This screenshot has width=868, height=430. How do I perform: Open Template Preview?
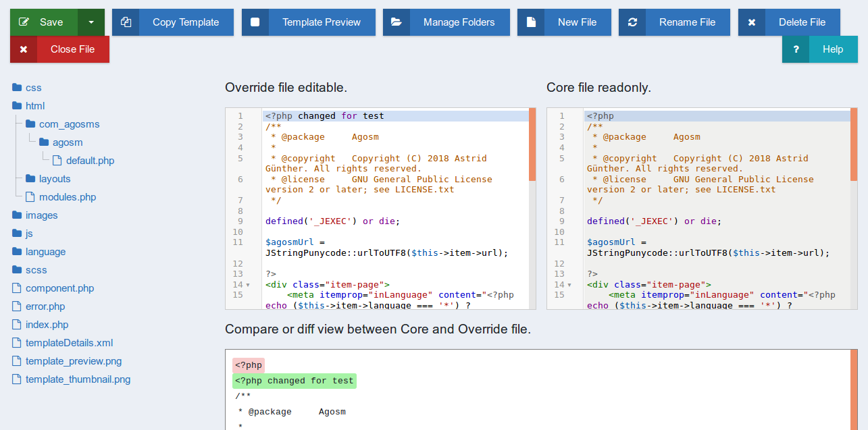click(x=308, y=22)
